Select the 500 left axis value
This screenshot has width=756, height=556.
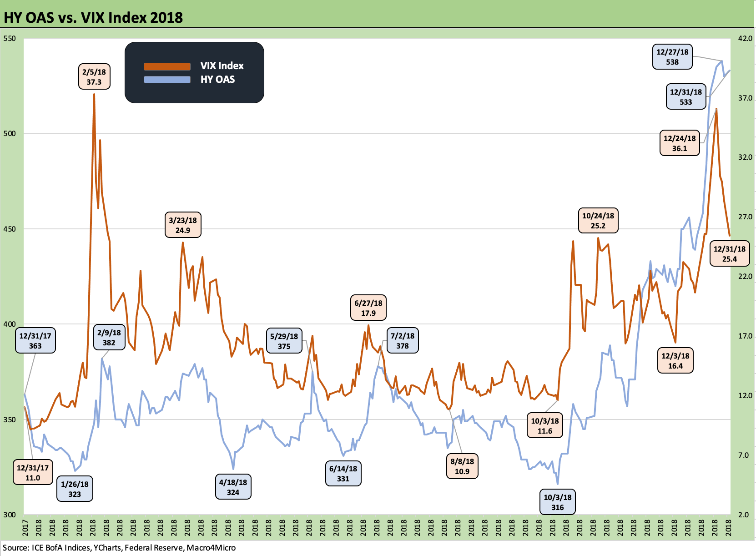pyautogui.click(x=10, y=133)
